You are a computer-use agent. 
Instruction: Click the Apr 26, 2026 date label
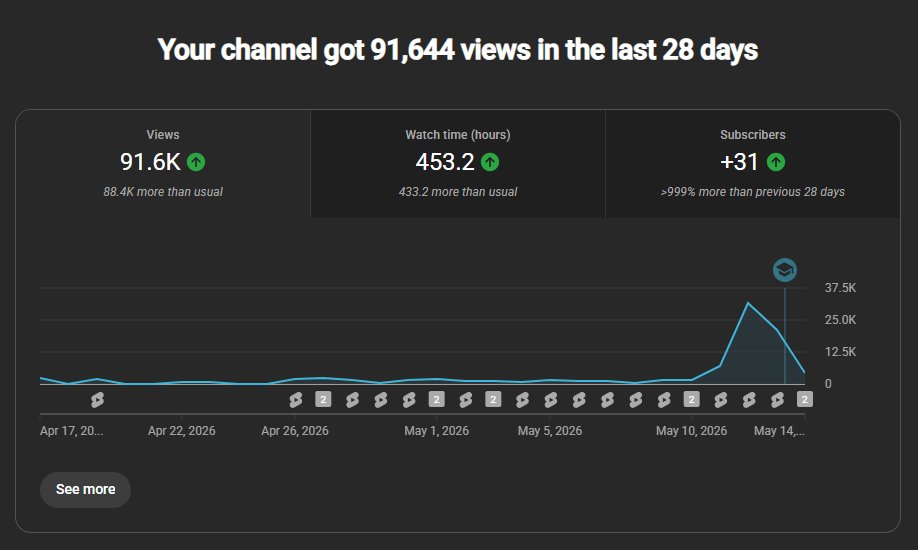click(x=295, y=431)
